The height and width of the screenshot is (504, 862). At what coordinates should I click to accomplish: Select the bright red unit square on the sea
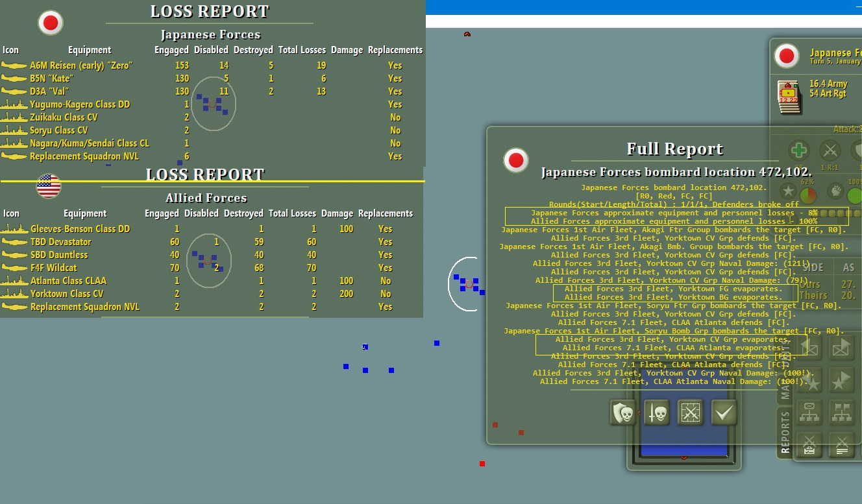482,464
